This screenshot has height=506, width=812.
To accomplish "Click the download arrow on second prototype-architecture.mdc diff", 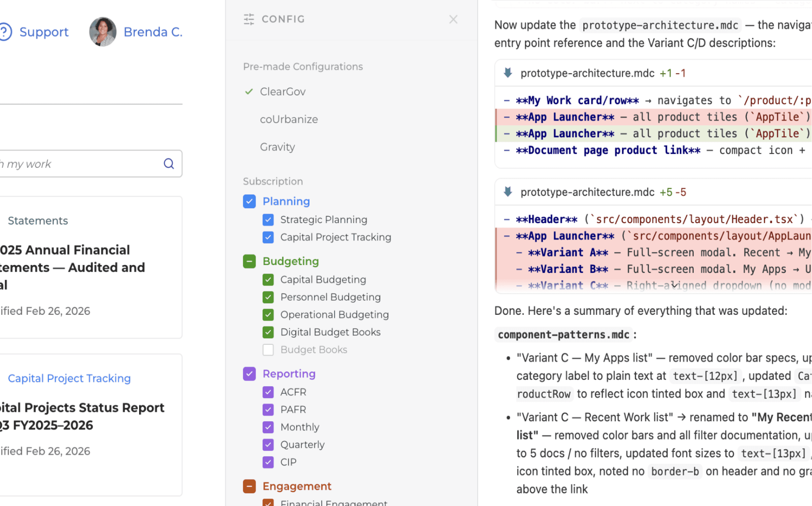I will (x=508, y=192).
